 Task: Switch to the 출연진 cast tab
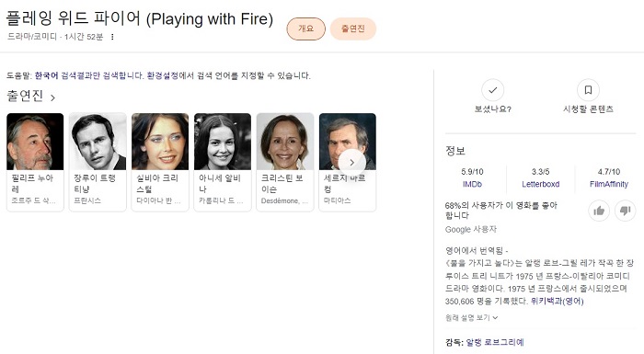click(352, 29)
